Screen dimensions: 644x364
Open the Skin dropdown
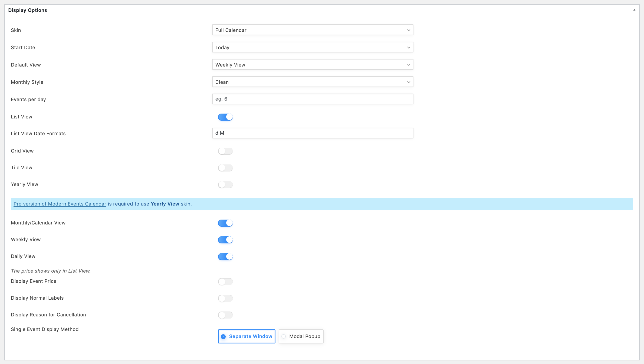pyautogui.click(x=312, y=30)
